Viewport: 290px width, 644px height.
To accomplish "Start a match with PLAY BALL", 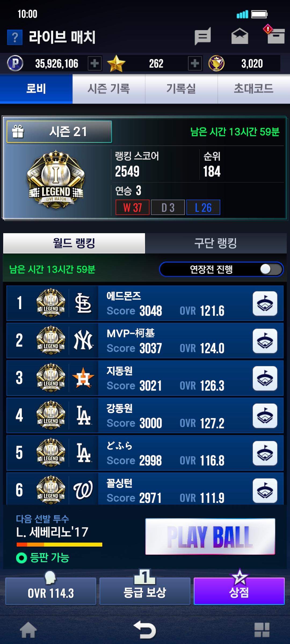I will coord(210,537).
